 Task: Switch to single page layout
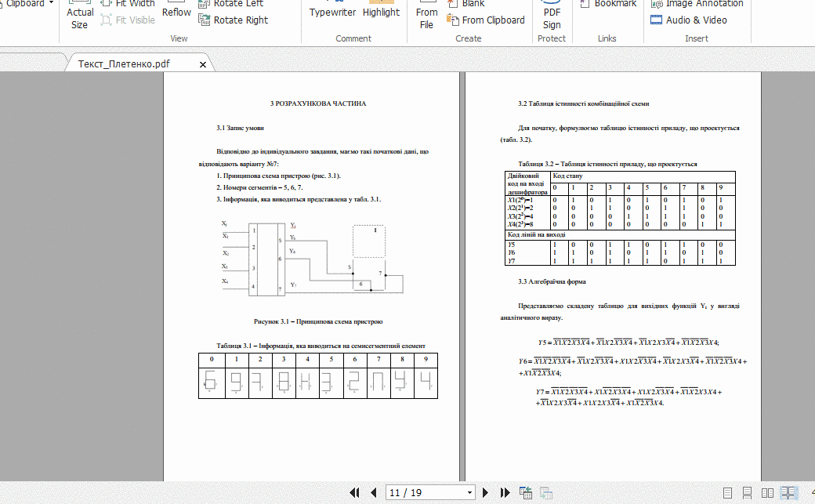[728, 492]
